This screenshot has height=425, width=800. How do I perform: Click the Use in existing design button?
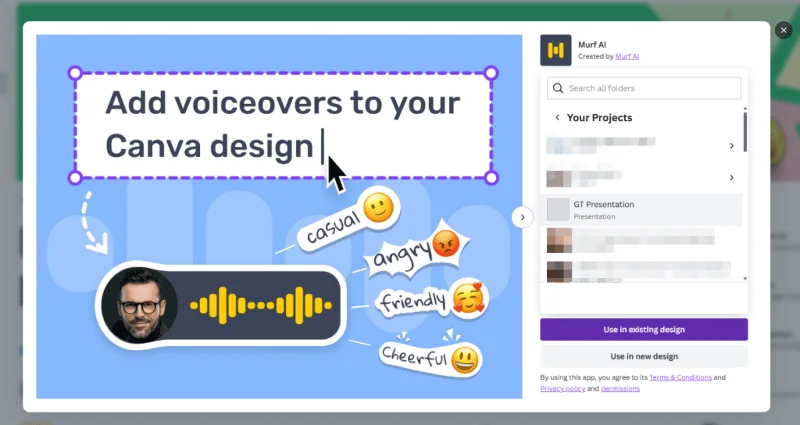pyautogui.click(x=644, y=330)
